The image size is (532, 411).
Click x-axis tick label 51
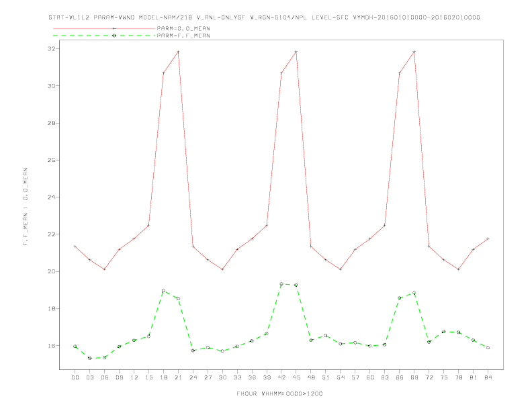click(326, 377)
